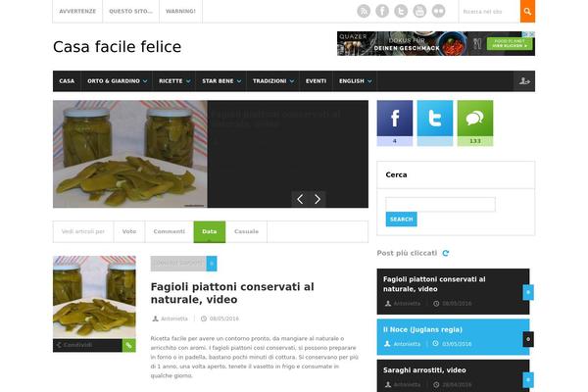The image size is (588, 392).
Task: Show previous slide in the slider
Action: tap(300, 199)
